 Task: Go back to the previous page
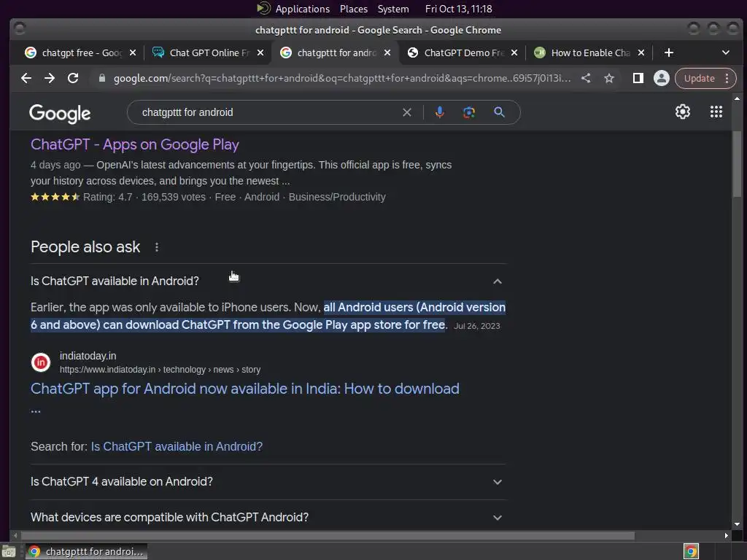pos(26,78)
